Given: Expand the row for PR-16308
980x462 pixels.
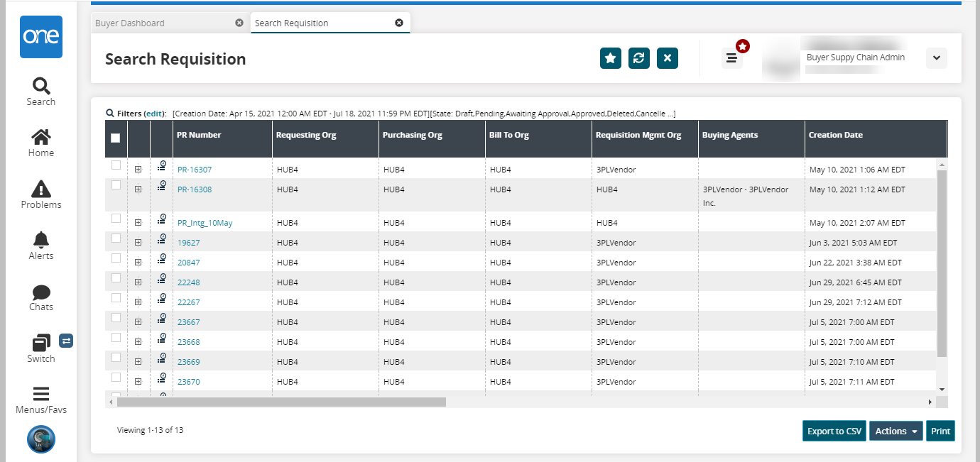Looking at the screenshot, I should 138,189.
